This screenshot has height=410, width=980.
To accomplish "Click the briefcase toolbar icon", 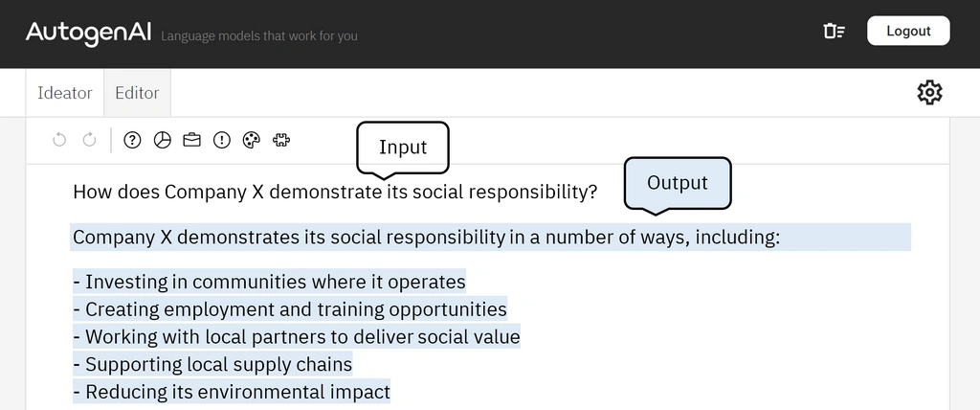I will tap(191, 140).
